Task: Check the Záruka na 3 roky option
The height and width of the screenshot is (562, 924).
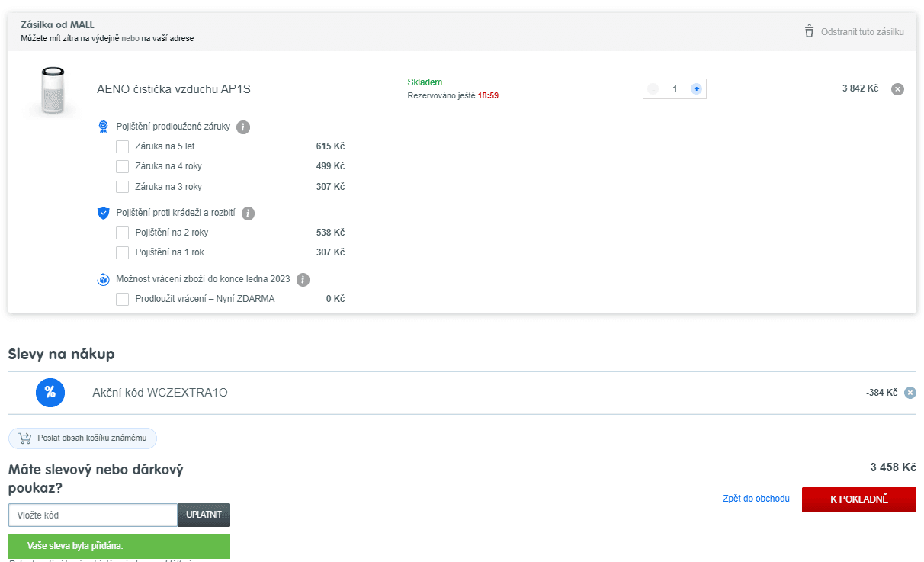Action: point(122,187)
